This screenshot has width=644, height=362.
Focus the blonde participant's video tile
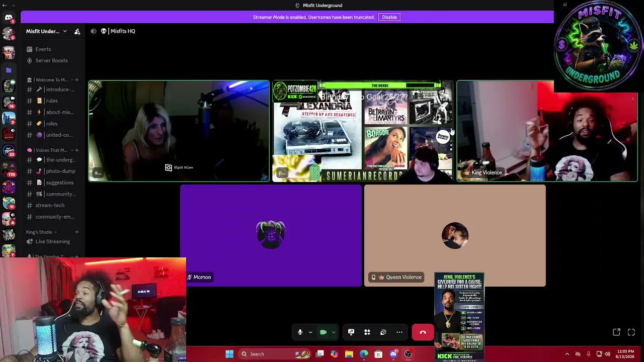coord(179,131)
